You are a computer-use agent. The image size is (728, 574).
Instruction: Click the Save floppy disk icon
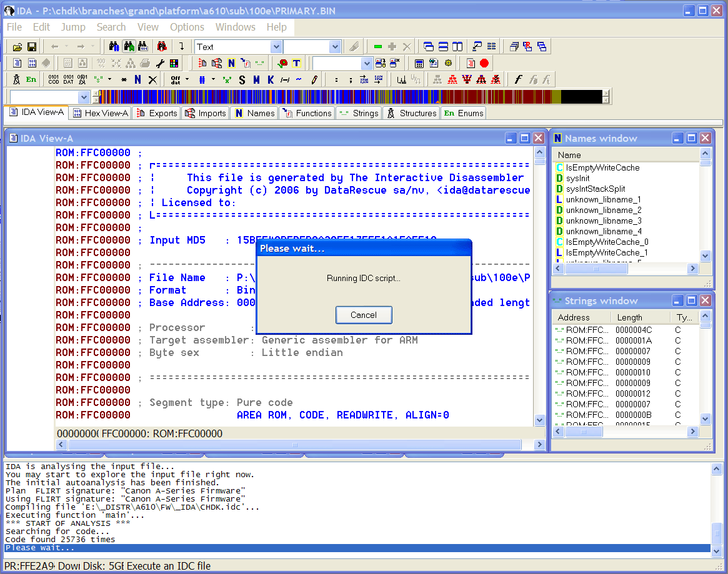(x=31, y=47)
